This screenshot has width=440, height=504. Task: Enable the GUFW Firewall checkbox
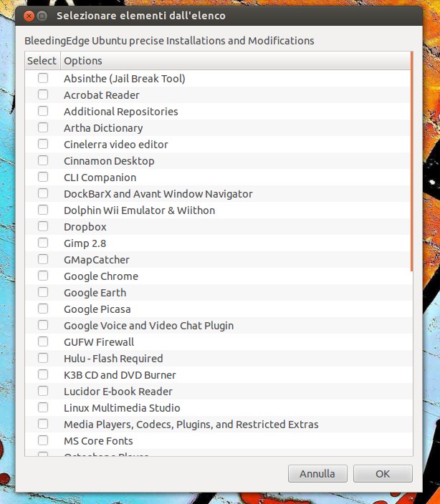pyautogui.click(x=43, y=341)
